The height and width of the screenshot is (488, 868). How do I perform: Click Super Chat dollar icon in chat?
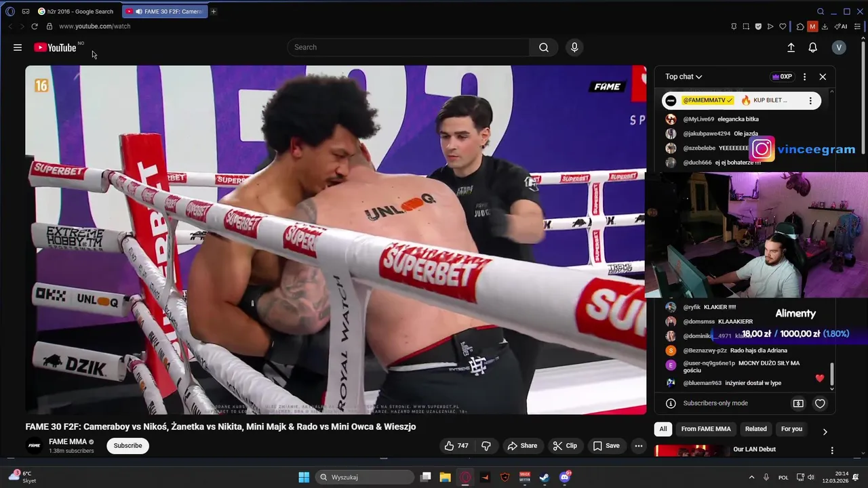click(x=798, y=403)
